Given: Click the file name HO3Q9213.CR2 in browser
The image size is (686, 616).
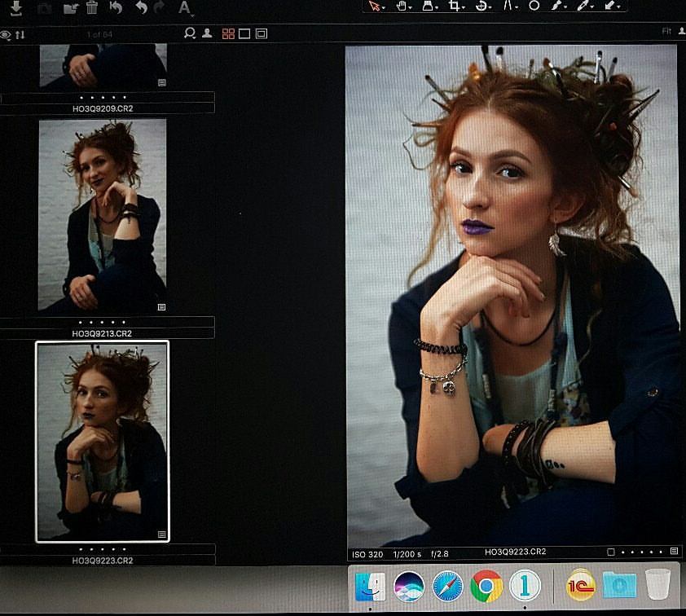Looking at the screenshot, I should coord(102,334).
